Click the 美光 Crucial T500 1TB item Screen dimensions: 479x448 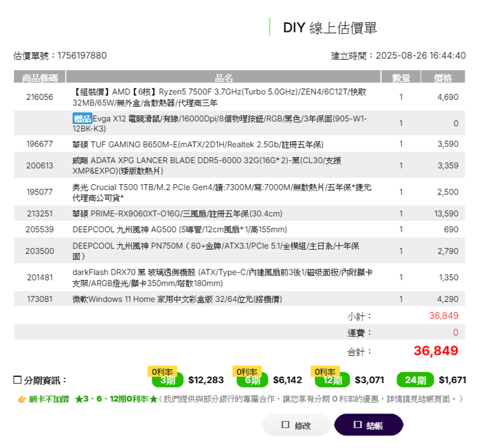tap(222, 192)
